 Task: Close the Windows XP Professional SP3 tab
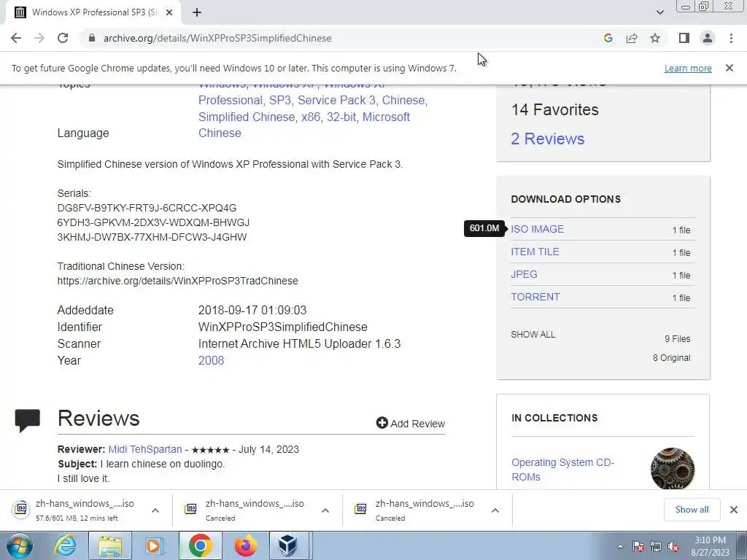[169, 13]
